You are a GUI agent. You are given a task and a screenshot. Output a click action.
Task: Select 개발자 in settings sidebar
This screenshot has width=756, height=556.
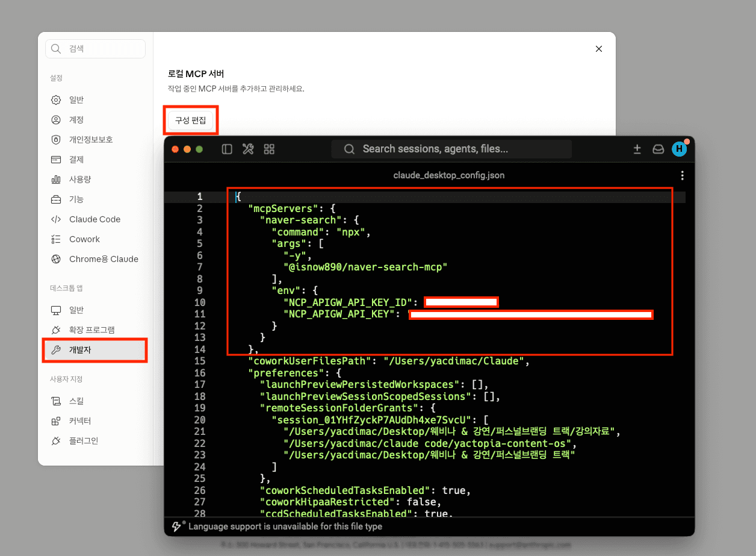click(95, 350)
